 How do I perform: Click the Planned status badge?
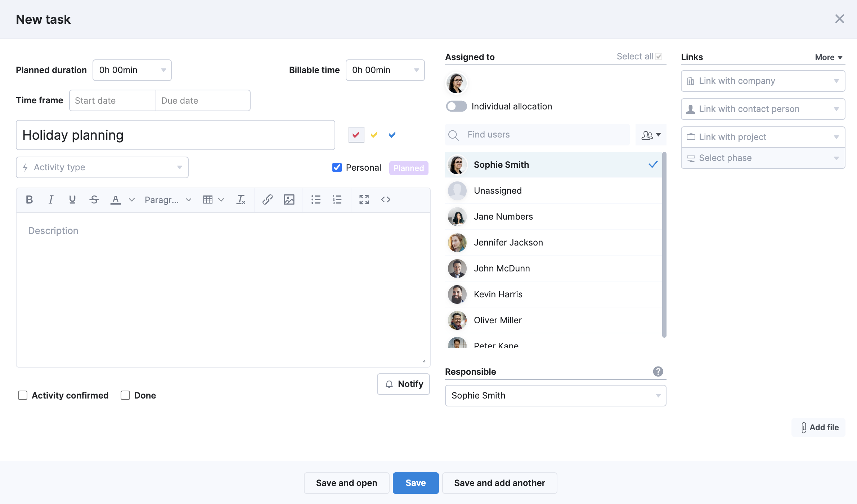pos(409,168)
